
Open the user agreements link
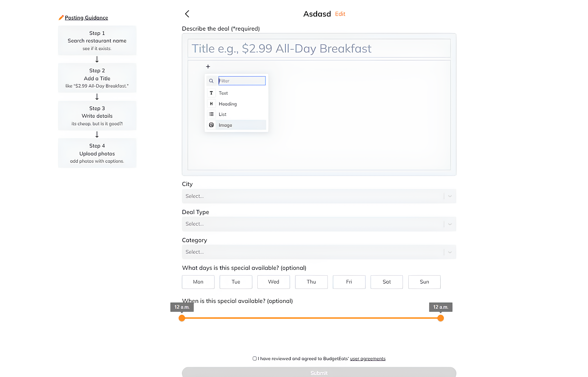tap(368, 359)
